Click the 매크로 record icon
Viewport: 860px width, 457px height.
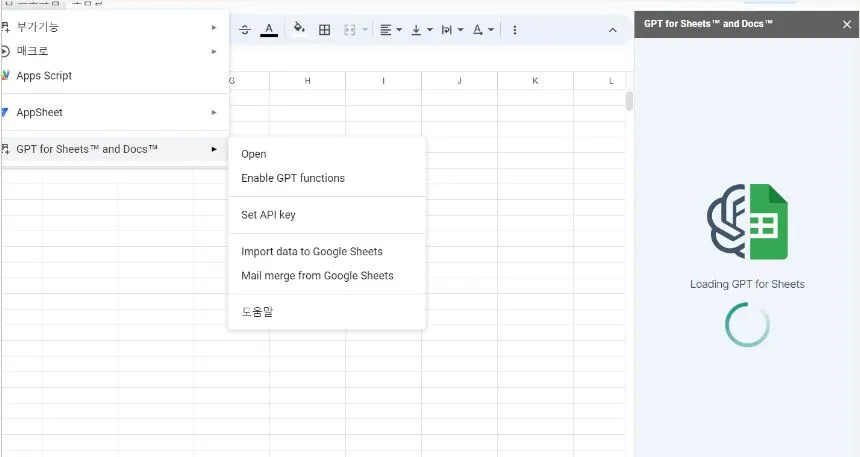(4, 52)
